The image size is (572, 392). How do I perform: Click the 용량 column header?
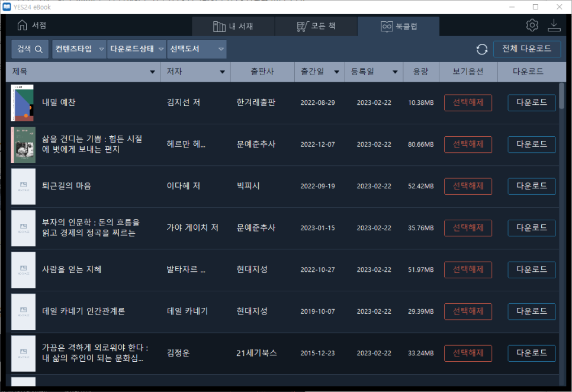pos(420,72)
